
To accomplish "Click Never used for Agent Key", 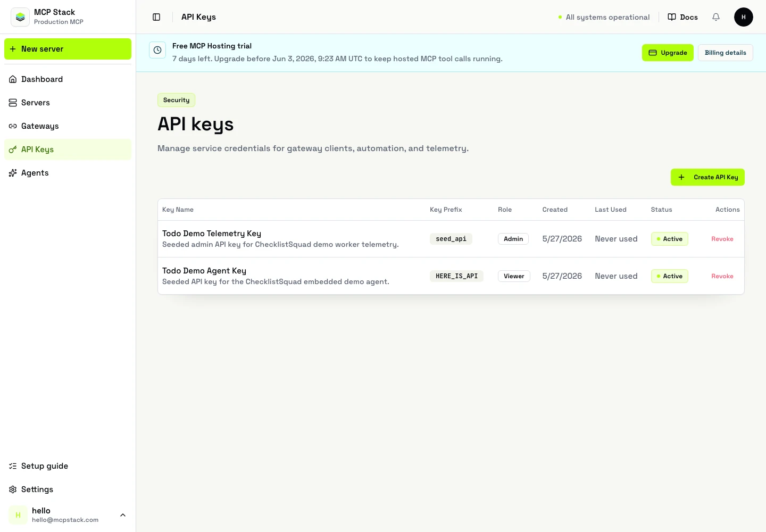I will (616, 276).
